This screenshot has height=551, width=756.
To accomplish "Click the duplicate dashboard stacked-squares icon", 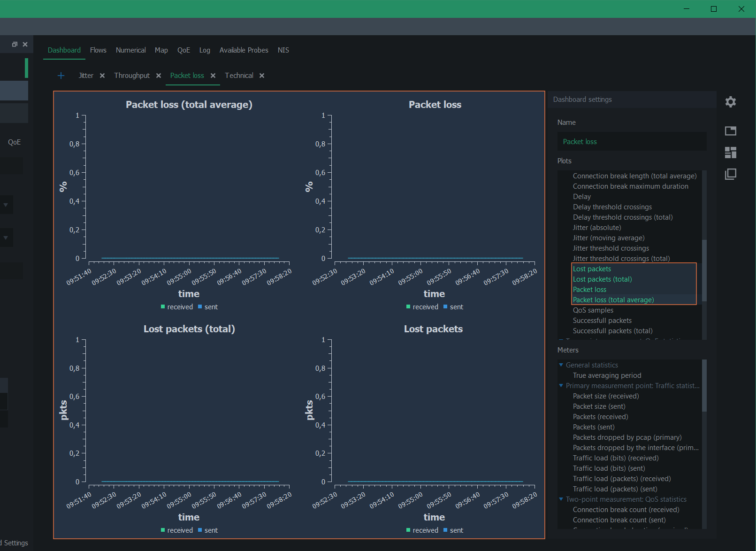I will click(730, 174).
